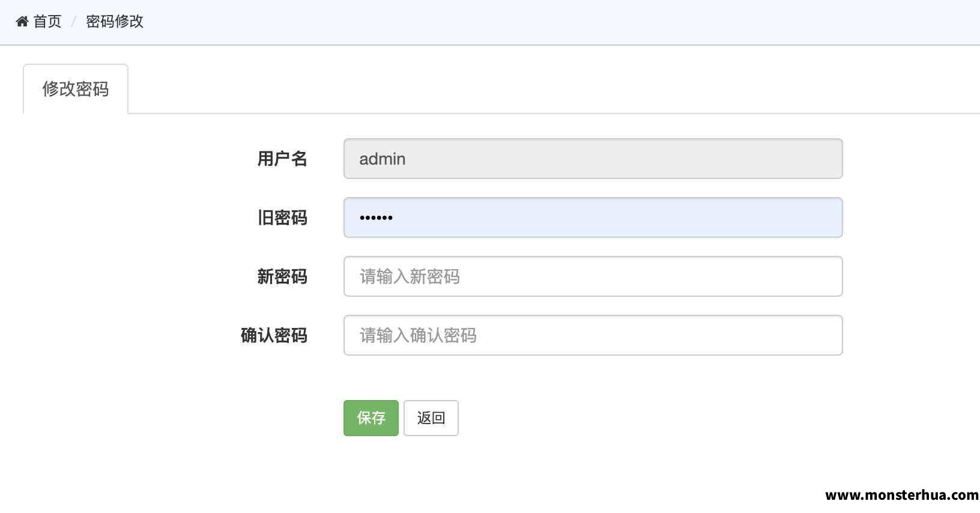The image size is (980, 513).
Task: Click the 新密码 field label
Action: (x=282, y=276)
